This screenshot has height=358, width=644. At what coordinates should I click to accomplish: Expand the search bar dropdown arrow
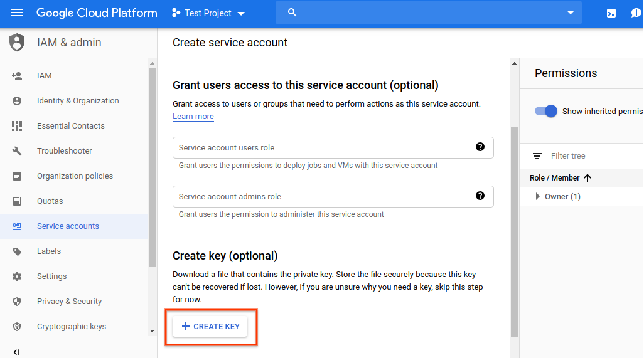point(570,13)
